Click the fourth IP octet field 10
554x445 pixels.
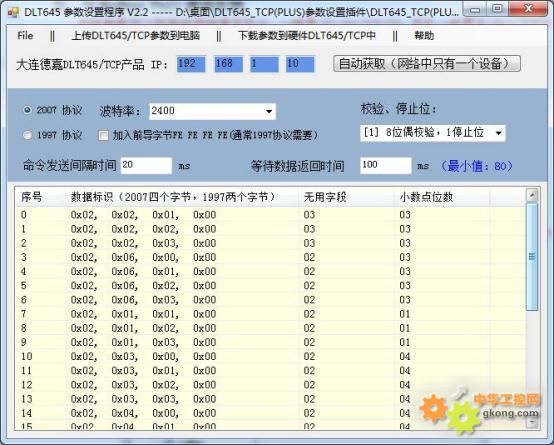[300, 64]
